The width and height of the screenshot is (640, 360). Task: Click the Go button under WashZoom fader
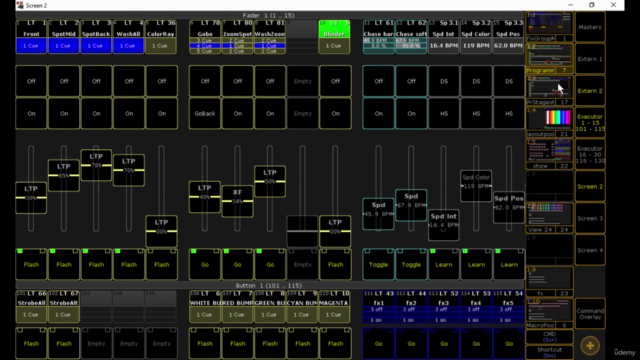pos(270,264)
